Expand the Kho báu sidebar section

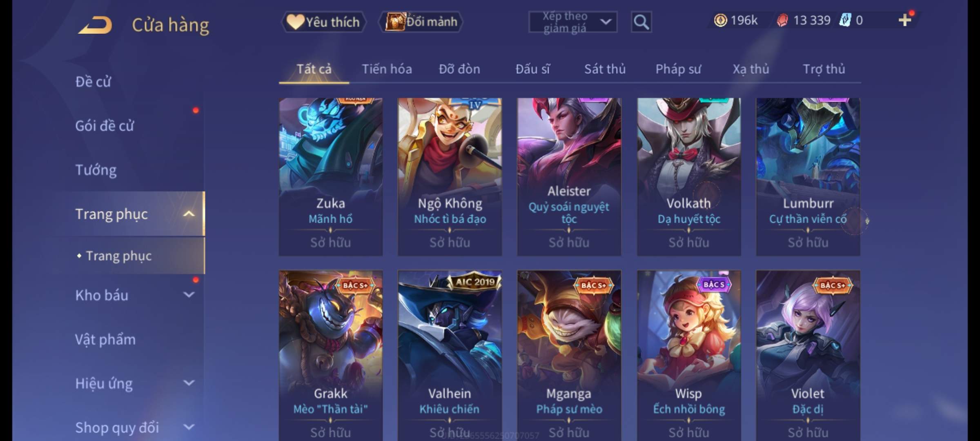189,295
